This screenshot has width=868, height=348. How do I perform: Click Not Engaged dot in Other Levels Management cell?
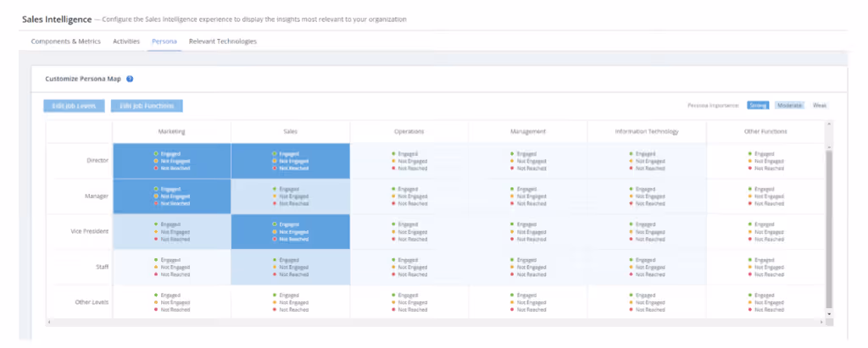(512, 302)
